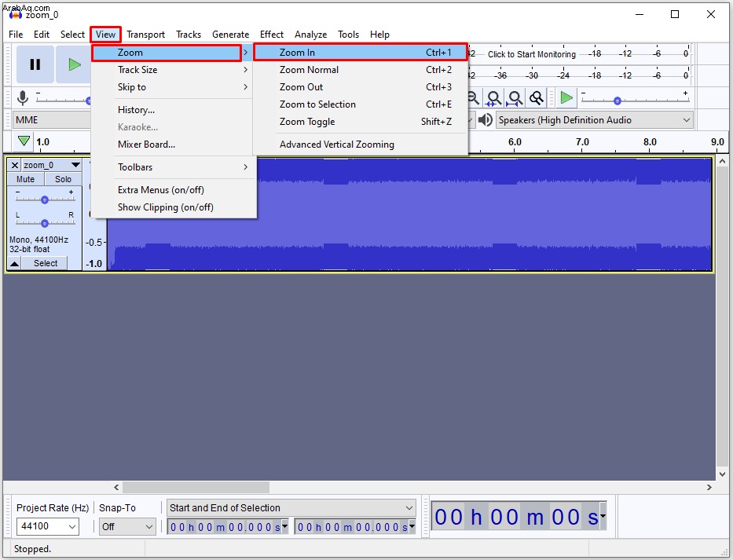Click the green Play transport button
733x560 pixels.
[74, 64]
